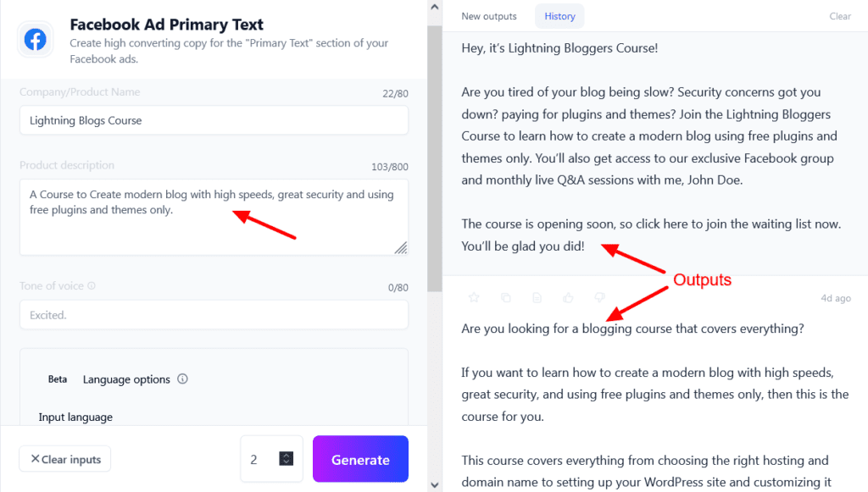Viewport: 868px width, 492px height.
Task: Increase the output count with the stepper
Action: 287,454
